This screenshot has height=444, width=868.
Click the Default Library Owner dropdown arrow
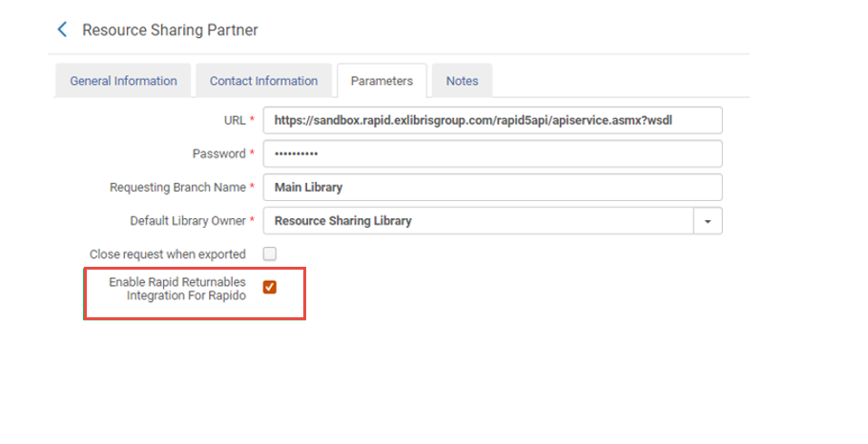(x=708, y=221)
